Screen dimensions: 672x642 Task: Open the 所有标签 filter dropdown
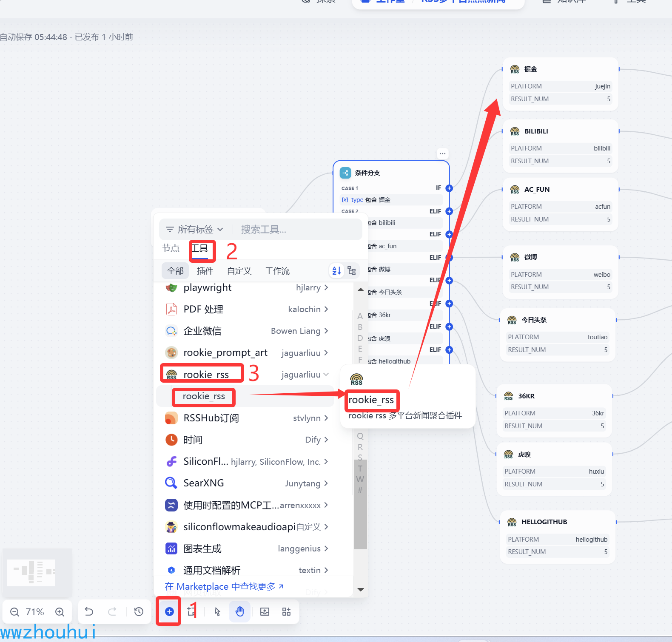(194, 230)
